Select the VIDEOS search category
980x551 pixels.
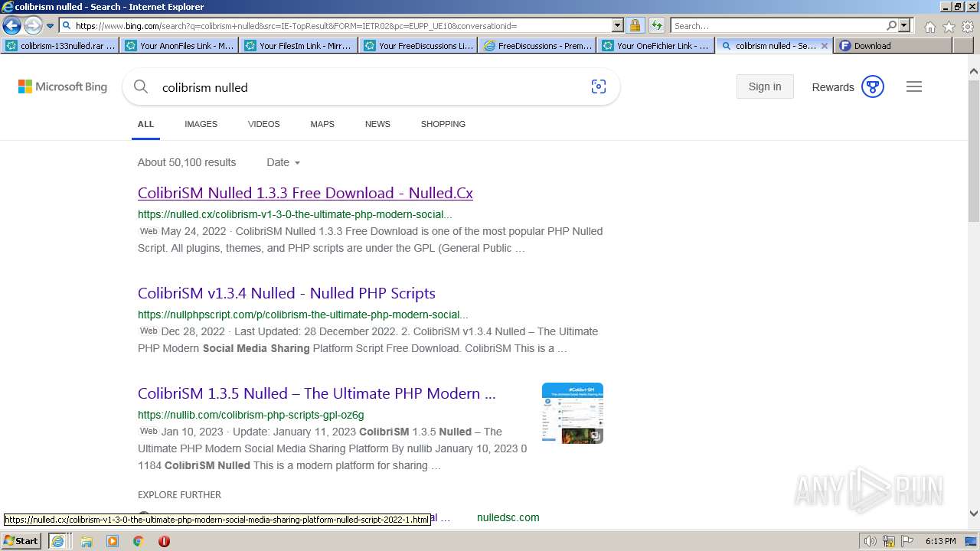pos(263,124)
